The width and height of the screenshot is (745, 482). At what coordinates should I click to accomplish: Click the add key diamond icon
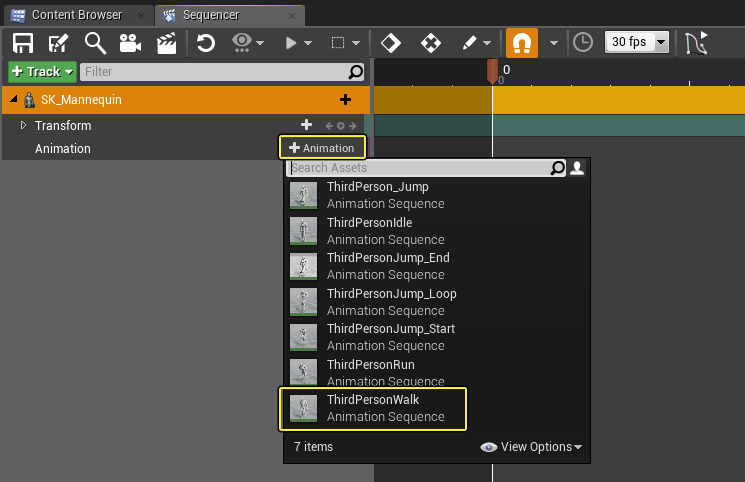point(391,43)
